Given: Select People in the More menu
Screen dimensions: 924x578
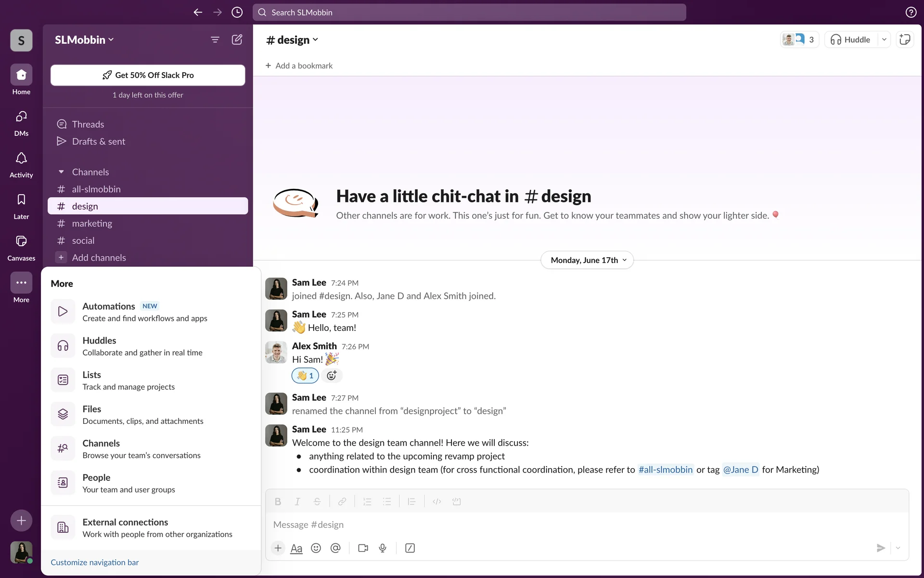Looking at the screenshot, I should [96, 483].
